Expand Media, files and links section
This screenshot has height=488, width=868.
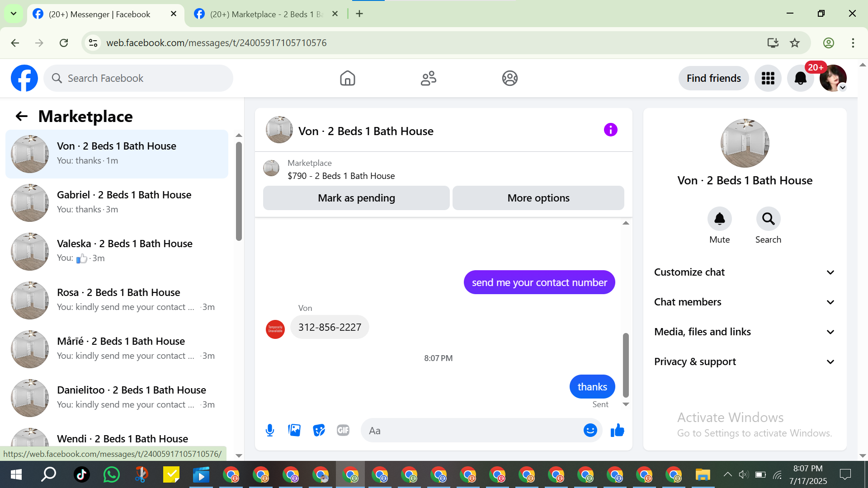(744, 332)
